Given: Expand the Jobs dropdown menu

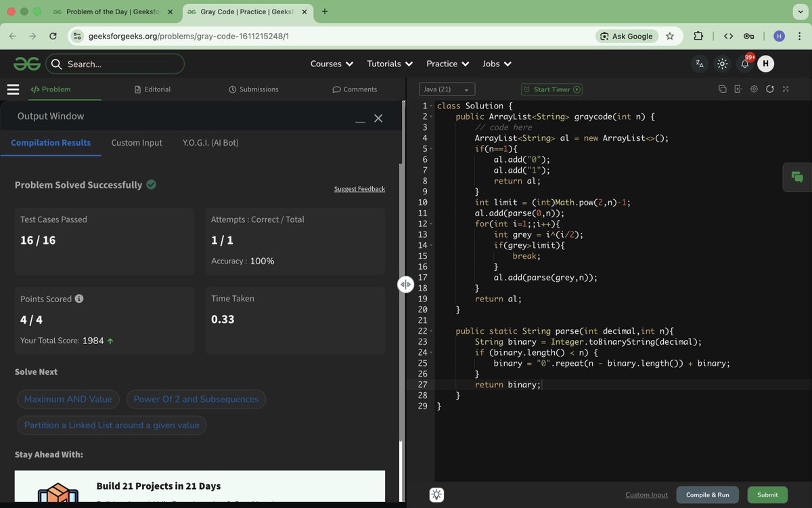Looking at the screenshot, I should coord(497,64).
